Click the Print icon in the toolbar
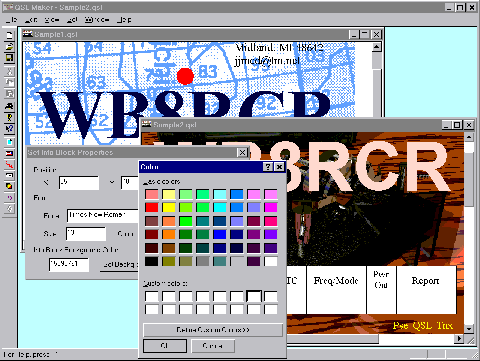This screenshot has width=480, height=361. (x=9, y=106)
